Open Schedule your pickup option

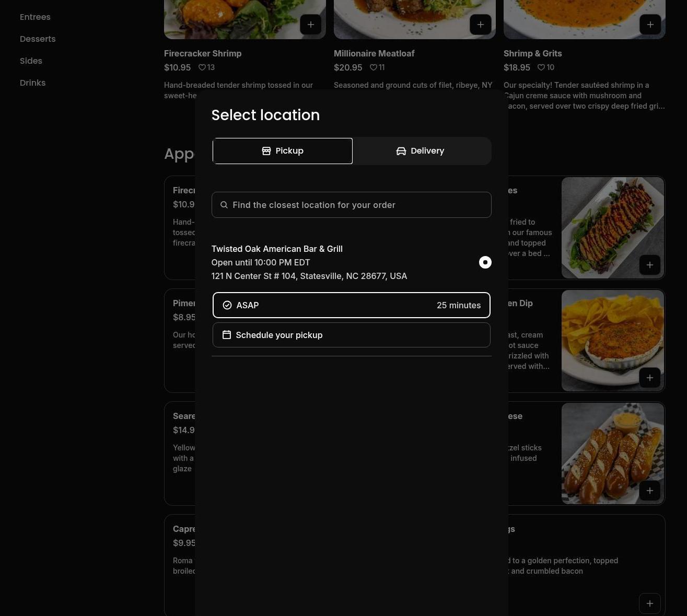[351, 335]
